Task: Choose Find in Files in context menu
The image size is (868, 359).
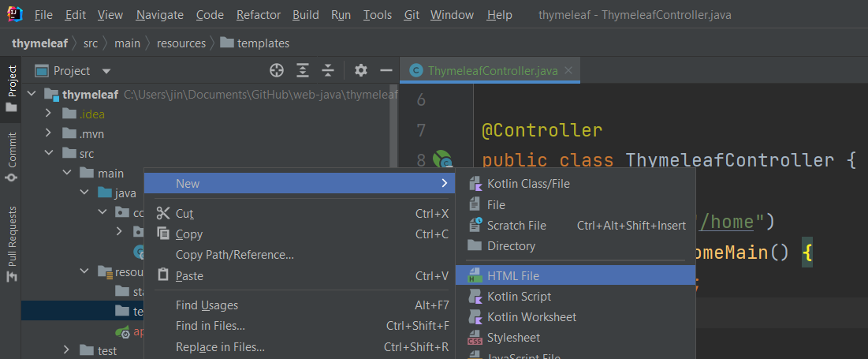Action: pyautogui.click(x=300, y=326)
